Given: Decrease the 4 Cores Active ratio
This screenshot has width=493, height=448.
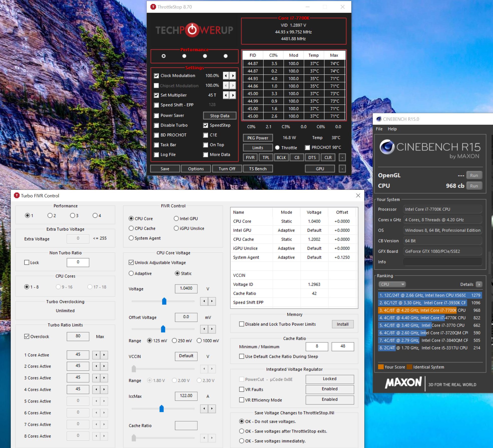Looking at the screenshot, I should point(96,389).
